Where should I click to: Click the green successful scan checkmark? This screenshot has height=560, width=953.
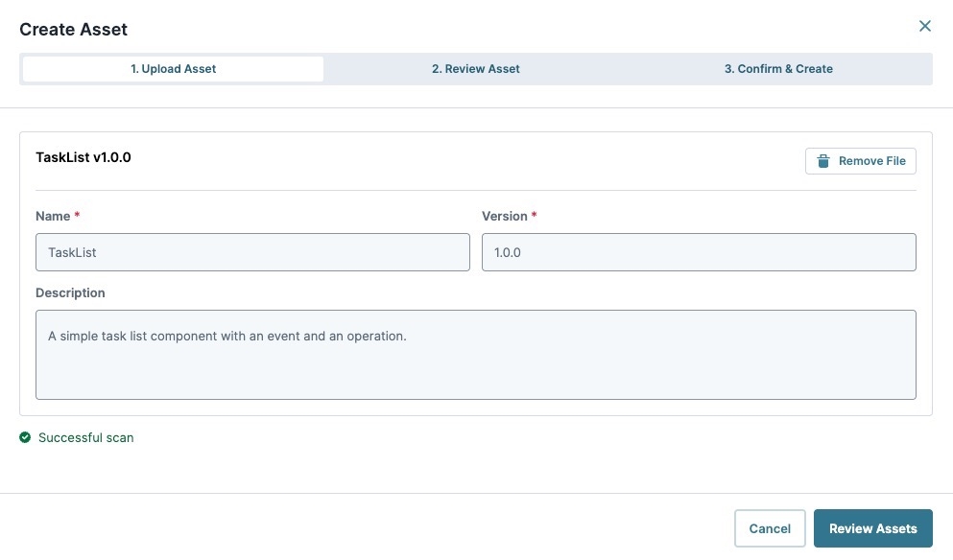[25, 437]
